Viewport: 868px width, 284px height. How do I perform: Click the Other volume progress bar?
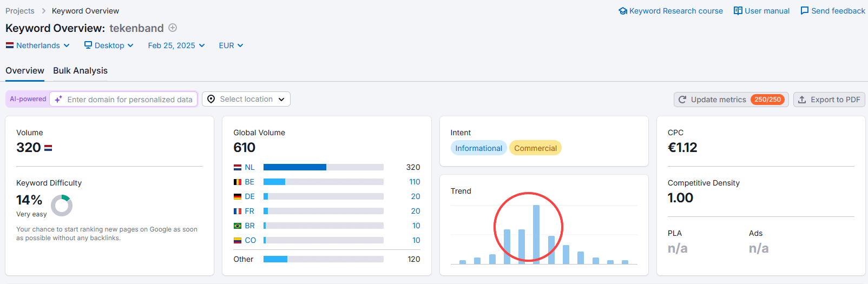(324, 259)
